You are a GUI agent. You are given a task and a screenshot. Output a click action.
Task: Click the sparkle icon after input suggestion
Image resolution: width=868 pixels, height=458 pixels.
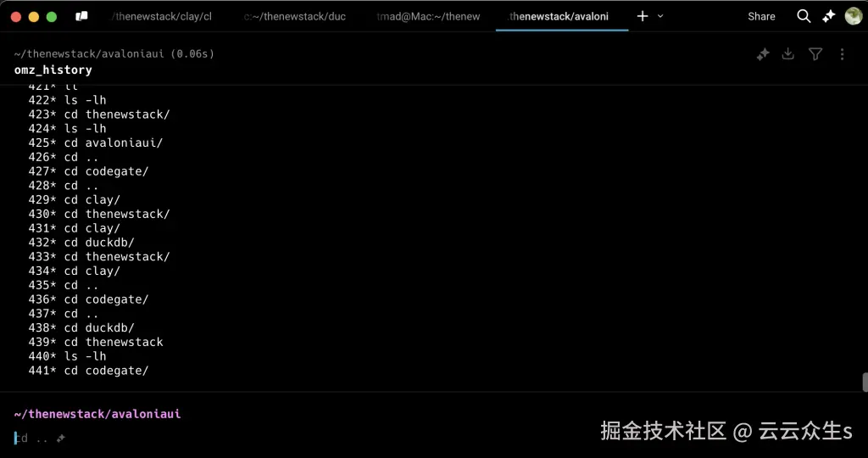click(61, 438)
